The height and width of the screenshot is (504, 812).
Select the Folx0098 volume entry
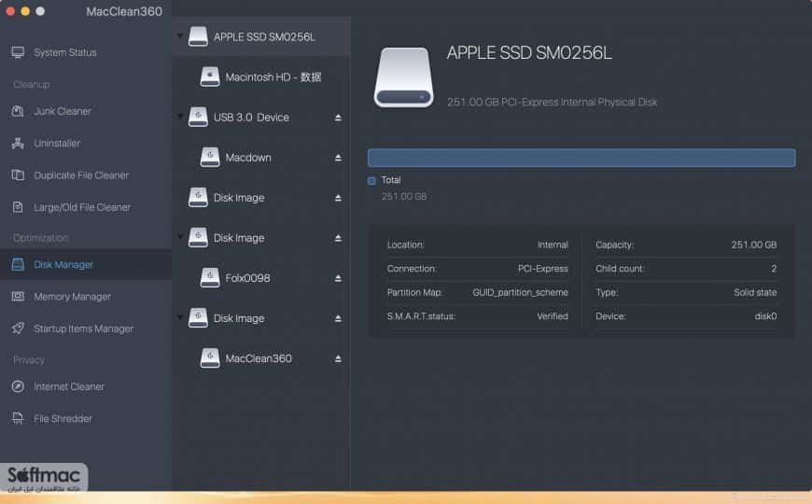pos(261,278)
